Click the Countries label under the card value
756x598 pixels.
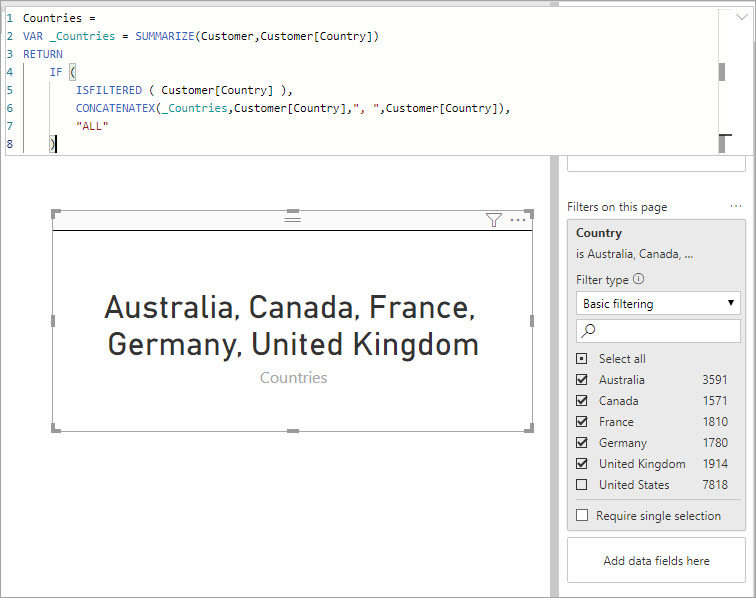[293, 378]
